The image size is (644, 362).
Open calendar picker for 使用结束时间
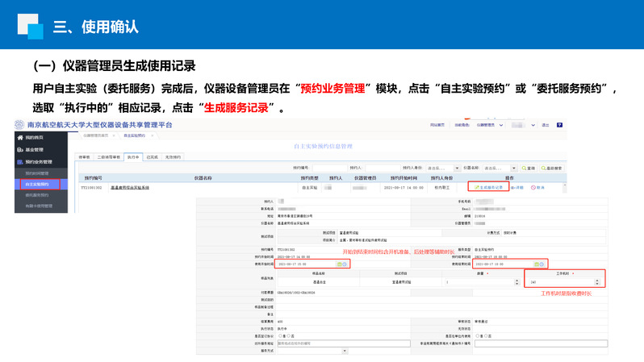(x=536, y=264)
